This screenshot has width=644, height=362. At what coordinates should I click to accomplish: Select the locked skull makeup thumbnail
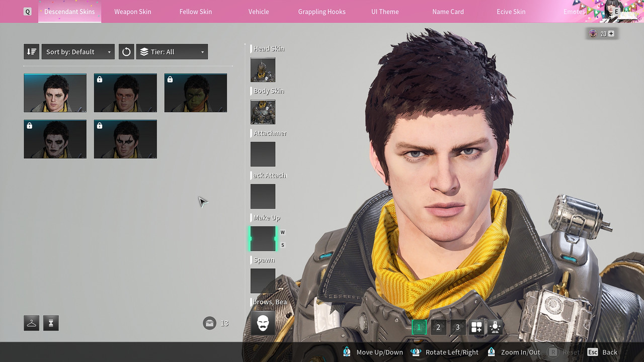[x=55, y=139]
